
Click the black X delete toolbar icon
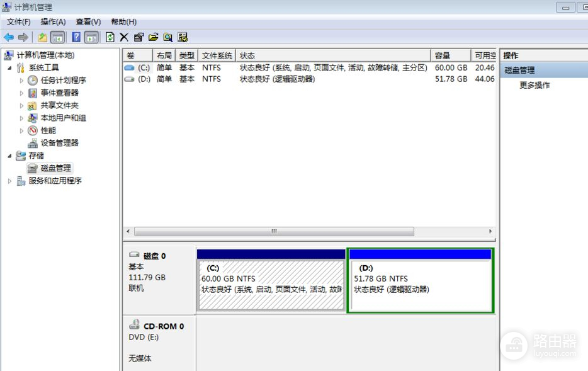tap(124, 37)
